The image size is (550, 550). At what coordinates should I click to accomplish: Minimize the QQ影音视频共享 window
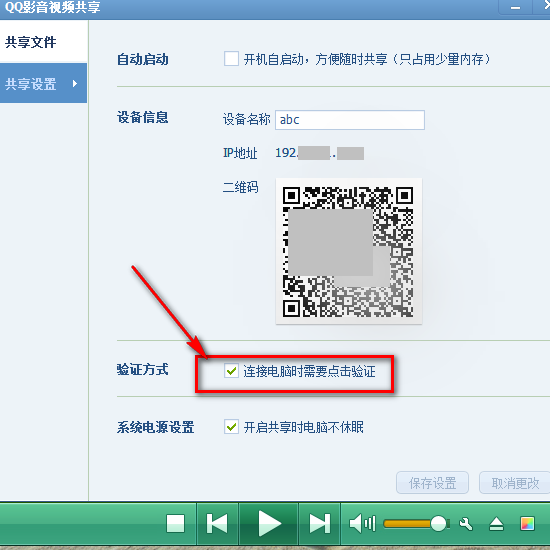pos(516,7)
